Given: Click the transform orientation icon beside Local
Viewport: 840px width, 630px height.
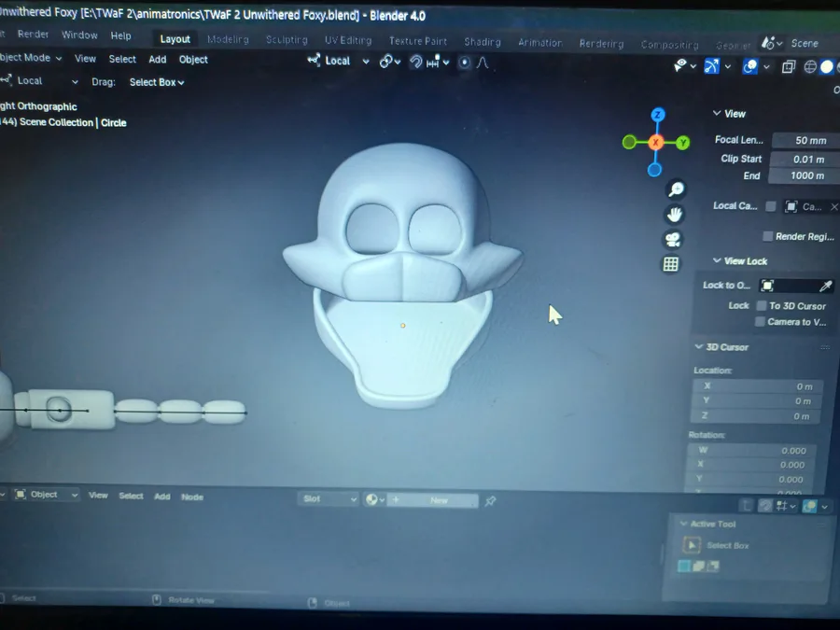Looking at the screenshot, I should tap(314, 61).
